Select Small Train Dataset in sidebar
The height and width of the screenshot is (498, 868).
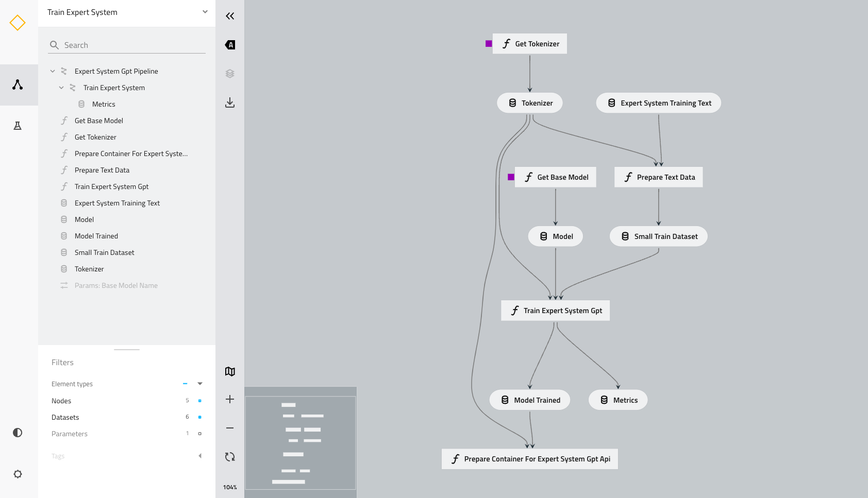point(104,252)
